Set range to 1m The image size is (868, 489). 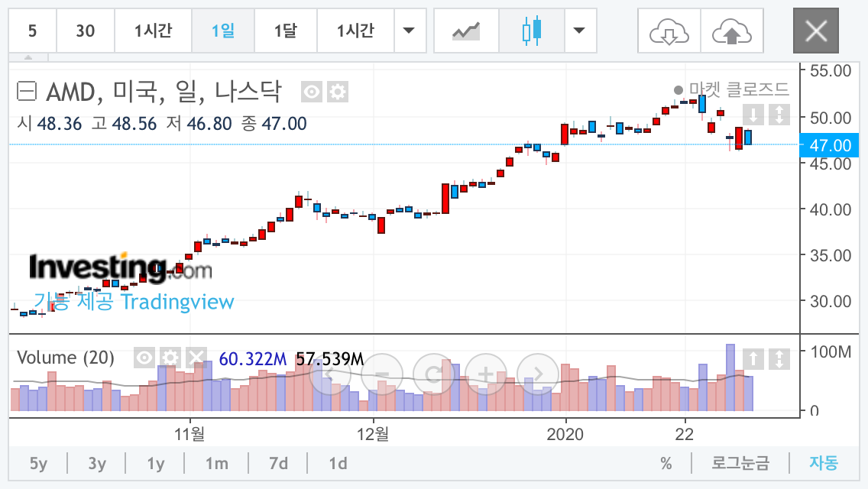pyautogui.click(x=216, y=463)
